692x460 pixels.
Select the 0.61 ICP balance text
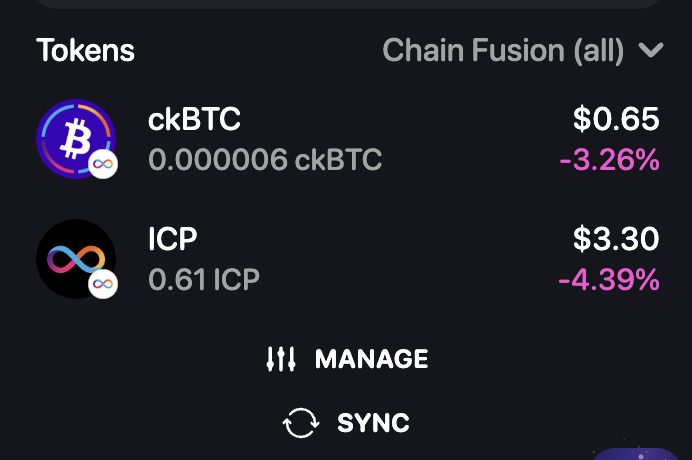coord(203,278)
